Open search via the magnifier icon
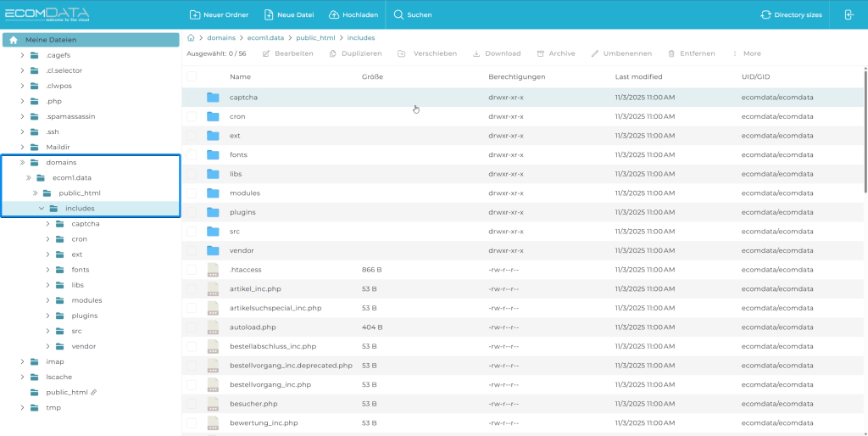This screenshot has height=436, width=868. (x=398, y=14)
